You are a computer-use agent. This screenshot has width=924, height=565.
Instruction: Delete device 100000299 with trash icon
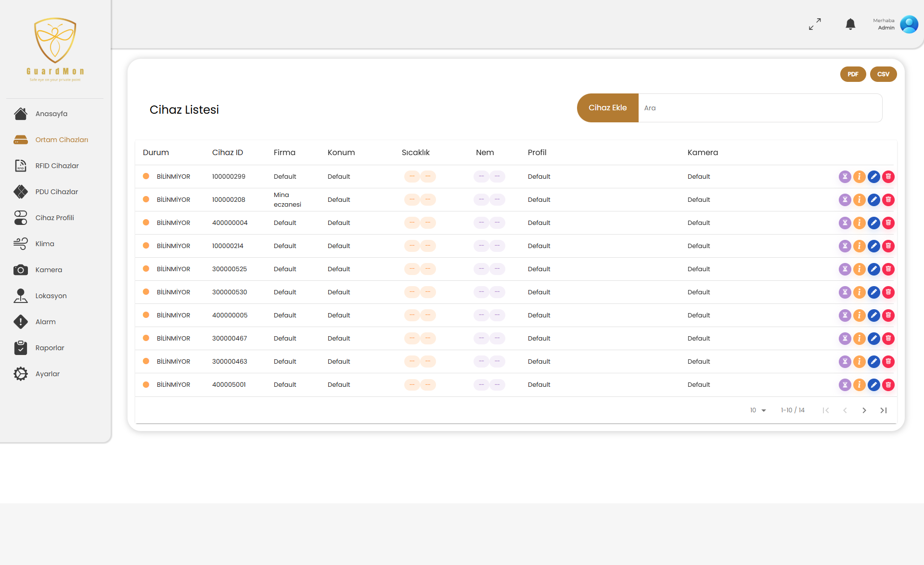pyautogui.click(x=888, y=177)
